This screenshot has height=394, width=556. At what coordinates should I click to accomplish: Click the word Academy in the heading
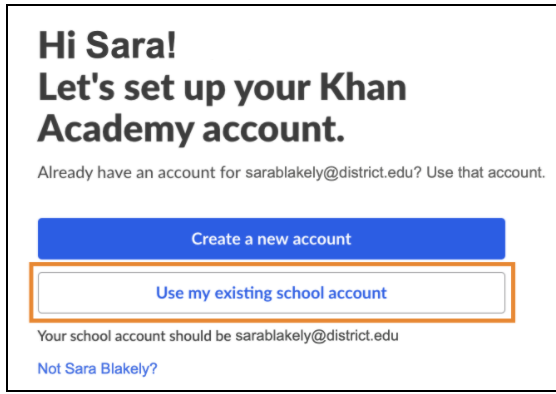pyautogui.click(x=116, y=129)
